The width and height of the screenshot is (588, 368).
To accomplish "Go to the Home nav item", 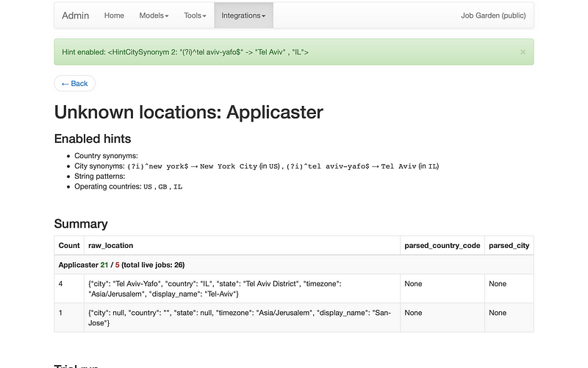I will 114,15.
